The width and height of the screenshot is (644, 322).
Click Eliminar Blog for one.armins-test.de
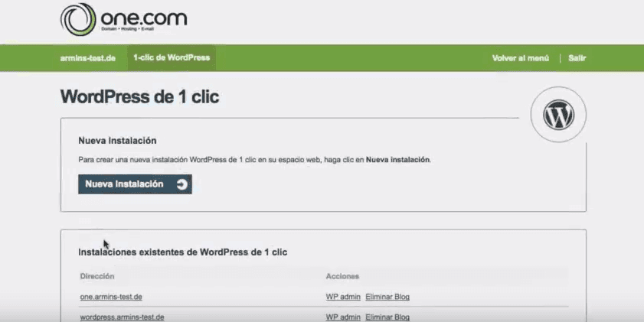tap(387, 297)
